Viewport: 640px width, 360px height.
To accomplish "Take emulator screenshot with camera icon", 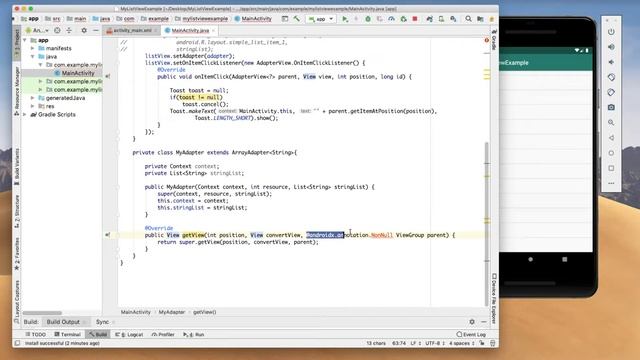I will coord(611,107).
